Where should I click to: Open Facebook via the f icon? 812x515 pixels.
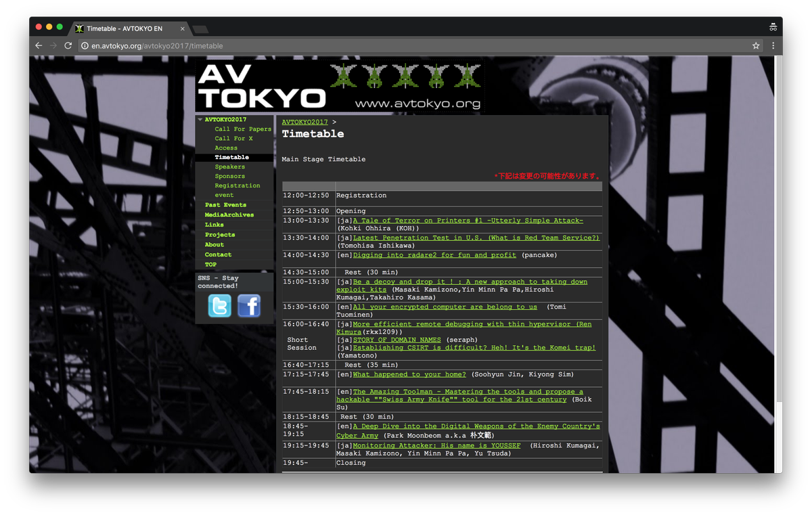(x=249, y=306)
